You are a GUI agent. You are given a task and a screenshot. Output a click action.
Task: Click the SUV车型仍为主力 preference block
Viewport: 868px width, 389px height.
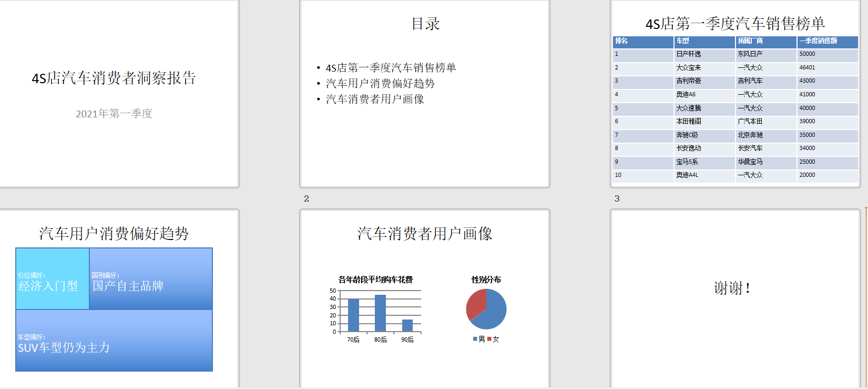114,341
